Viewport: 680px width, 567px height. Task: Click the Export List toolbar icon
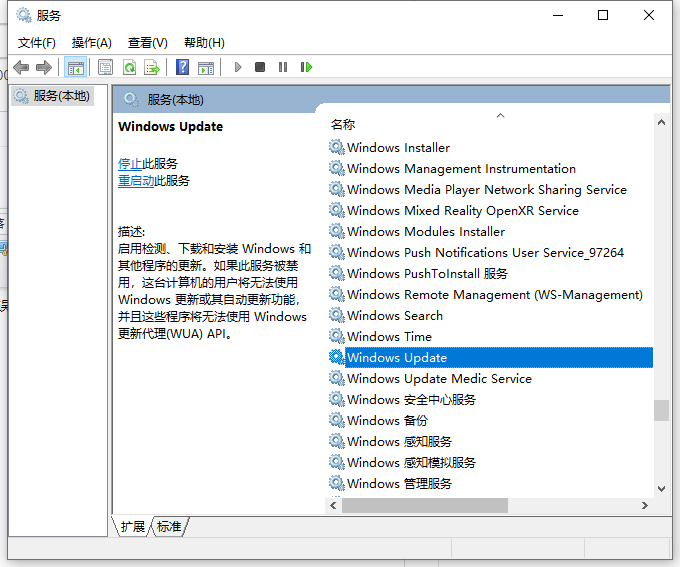pos(152,67)
